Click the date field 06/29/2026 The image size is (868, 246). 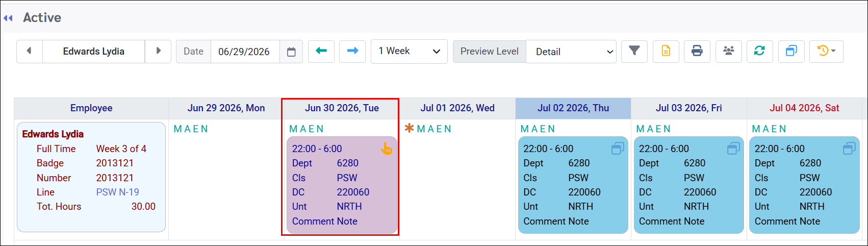pyautogui.click(x=245, y=52)
